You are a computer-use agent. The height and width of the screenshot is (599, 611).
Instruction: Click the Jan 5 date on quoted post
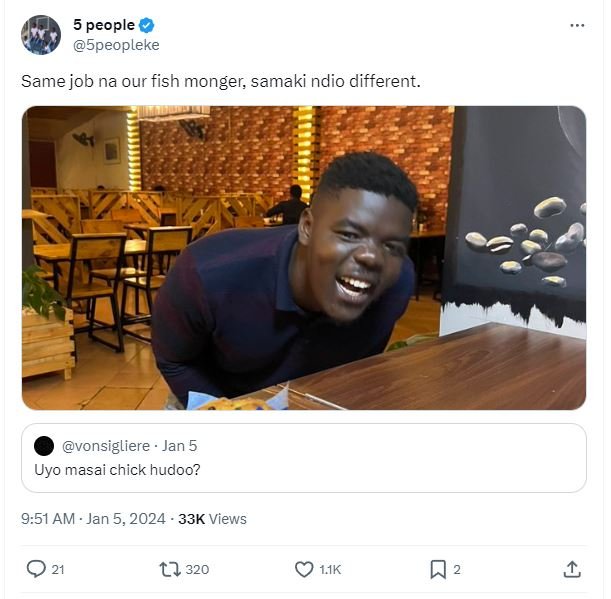tap(179, 445)
